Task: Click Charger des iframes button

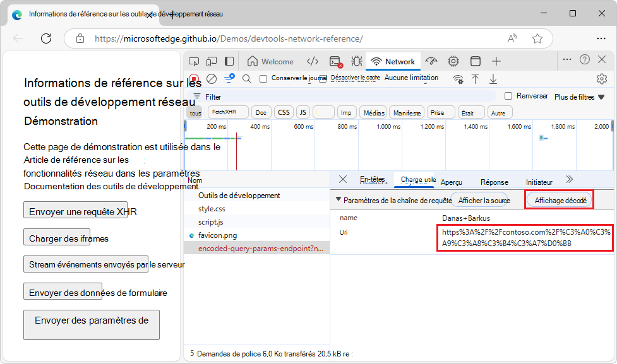Action: tap(57, 237)
